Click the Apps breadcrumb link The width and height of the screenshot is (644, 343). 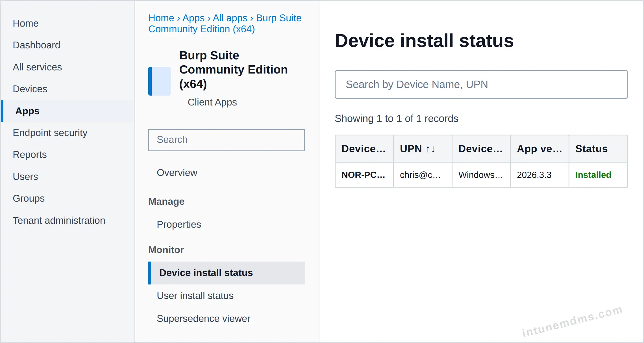point(193,18)
